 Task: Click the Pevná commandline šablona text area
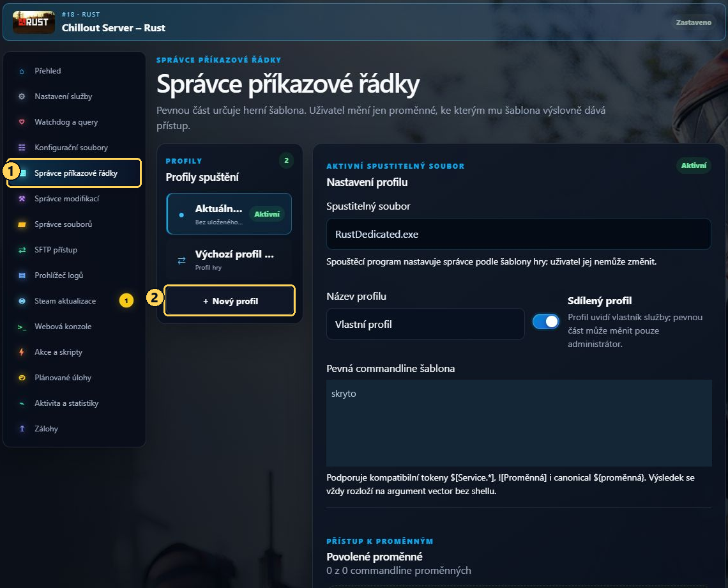519,423
